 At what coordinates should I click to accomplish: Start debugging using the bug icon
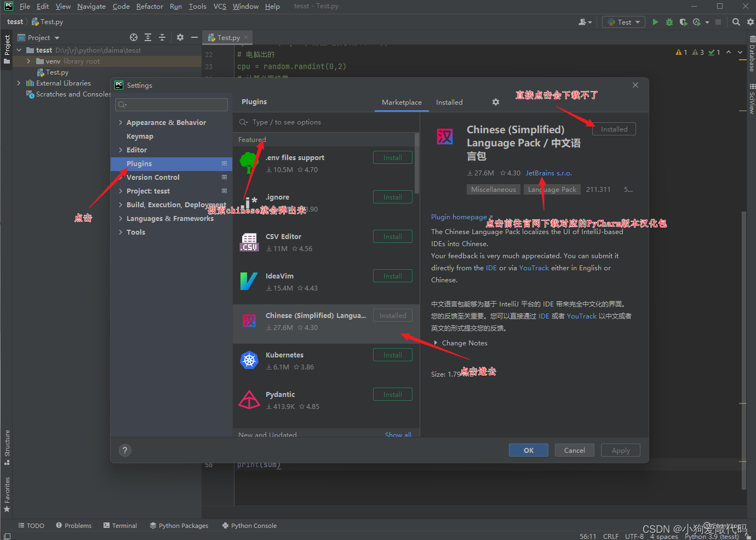point(669,21)
